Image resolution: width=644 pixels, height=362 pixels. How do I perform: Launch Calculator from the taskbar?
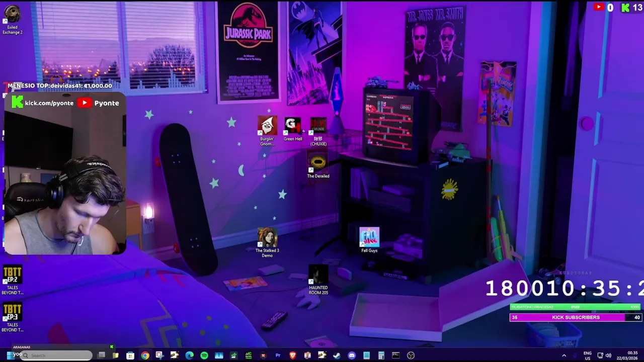click(381, 355)
